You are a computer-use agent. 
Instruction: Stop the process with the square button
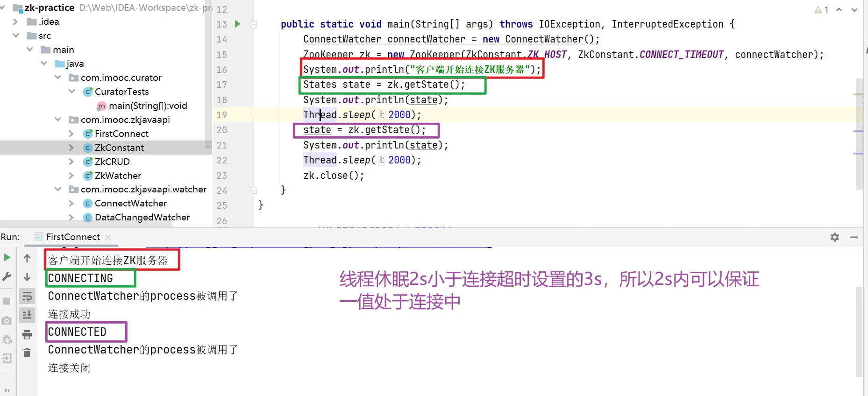tap(7, 301)
